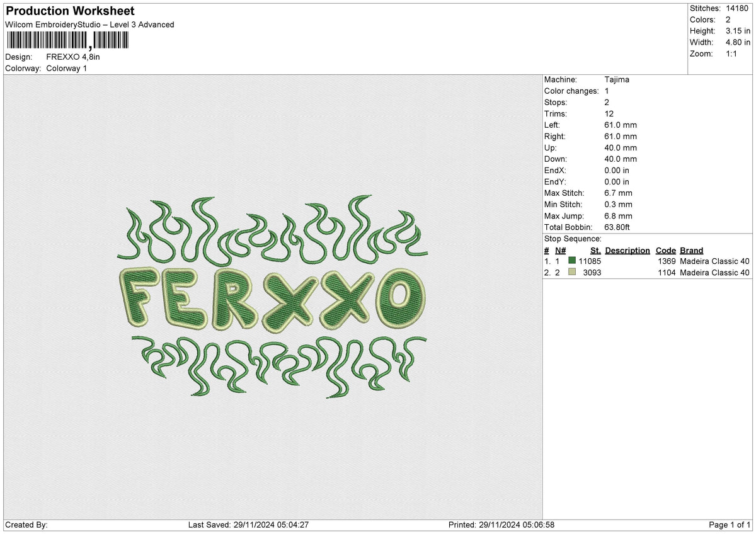Click the dark green thread swatch 1369
The width and height of the screenshot is (756, 534).
(572, 261)
